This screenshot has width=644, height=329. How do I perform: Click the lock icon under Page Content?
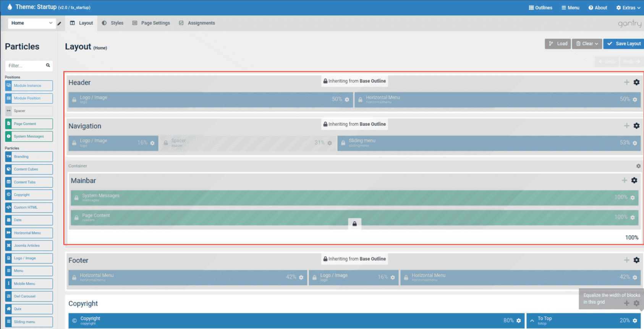(x=354, y=224)
